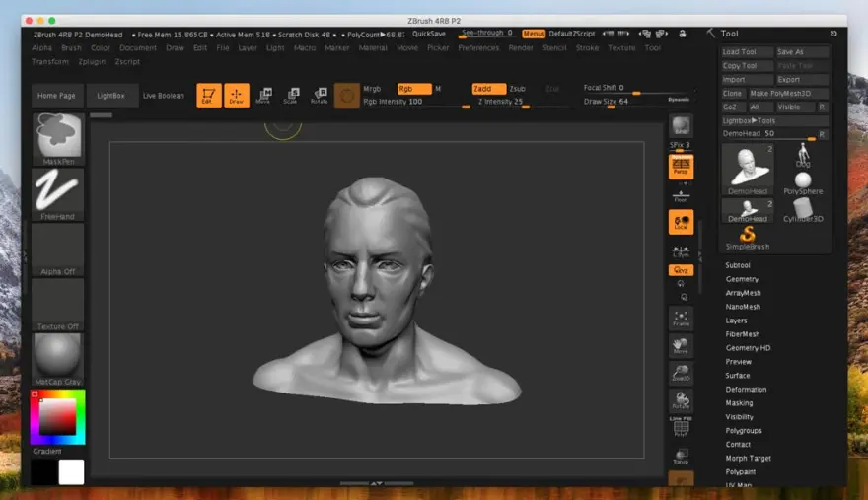Enable Zadd sculpt mode
Screen dimensions: 868x500
pyautogui.click(x=488, y=89)
